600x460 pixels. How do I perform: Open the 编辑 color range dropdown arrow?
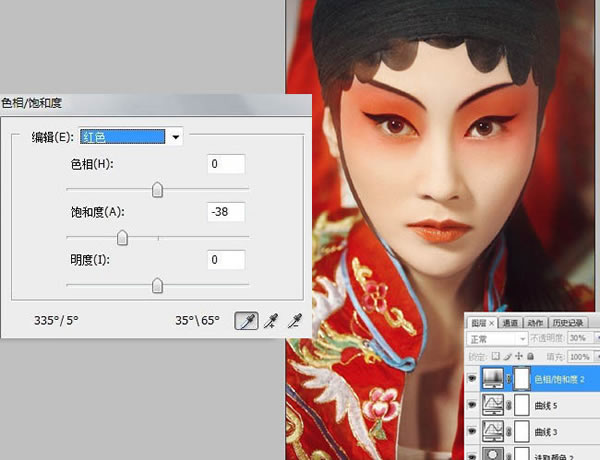[175, 137]
